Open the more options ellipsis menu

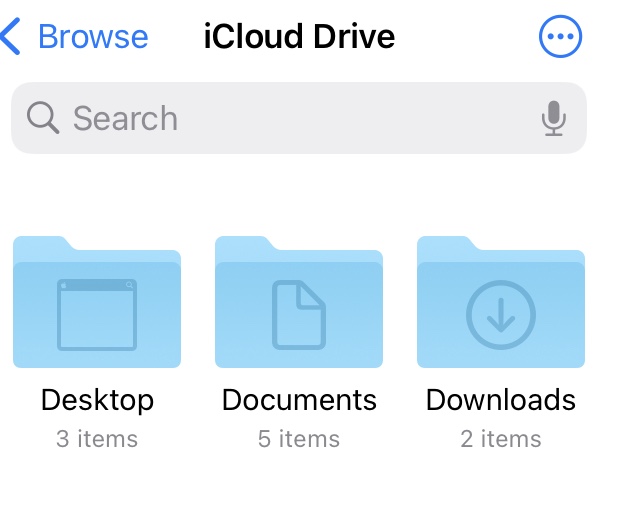click(x=560, y=36)
